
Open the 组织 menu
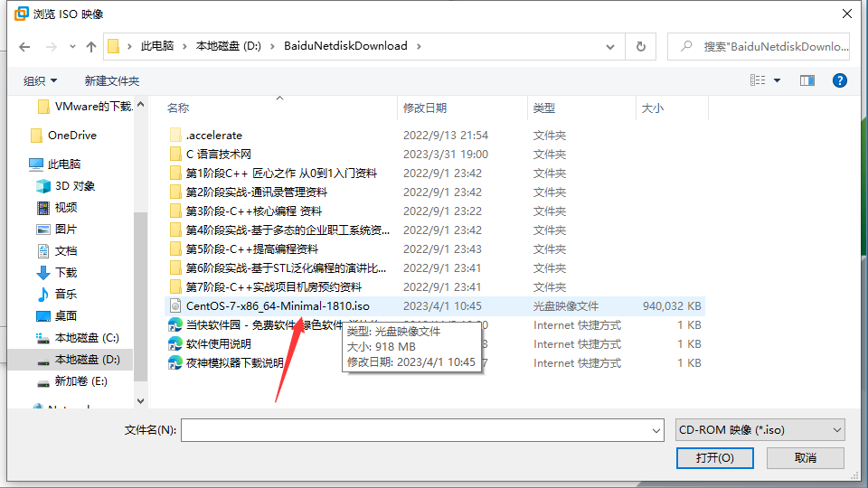pyautogui.click(x=40, y=80)
